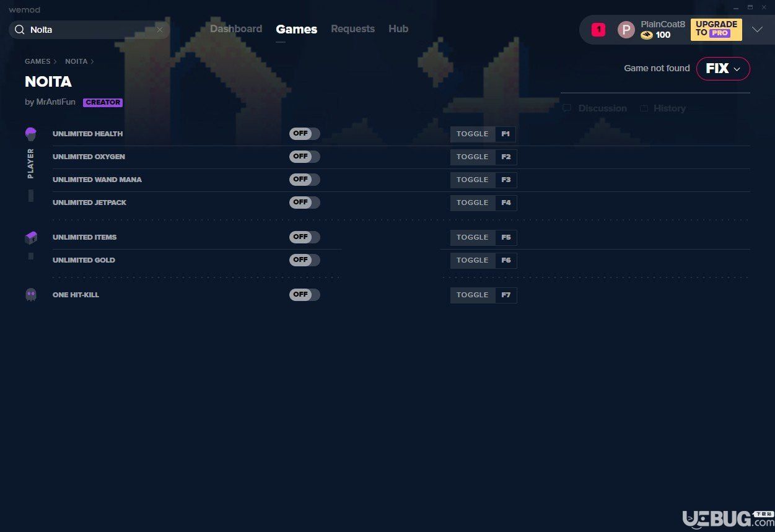
Task: Open the Games tab
Action: (x=297, y=29)
